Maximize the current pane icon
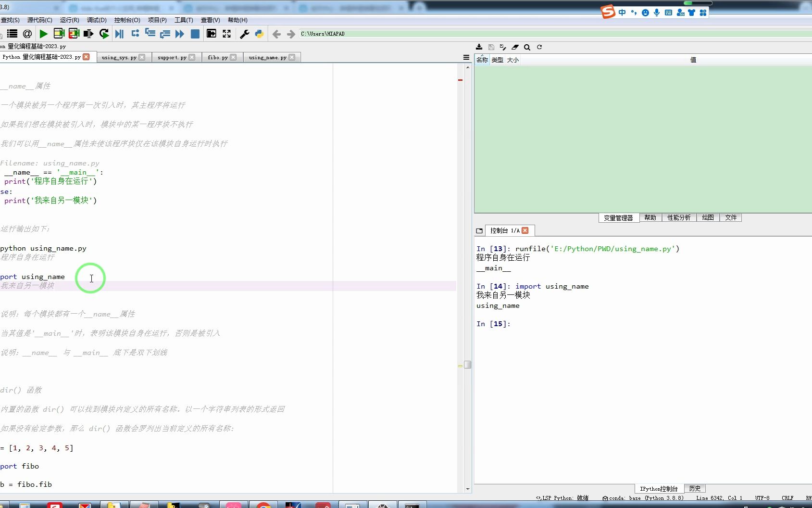The height and width of the screenshot is (508, 812). click(211, 34)
